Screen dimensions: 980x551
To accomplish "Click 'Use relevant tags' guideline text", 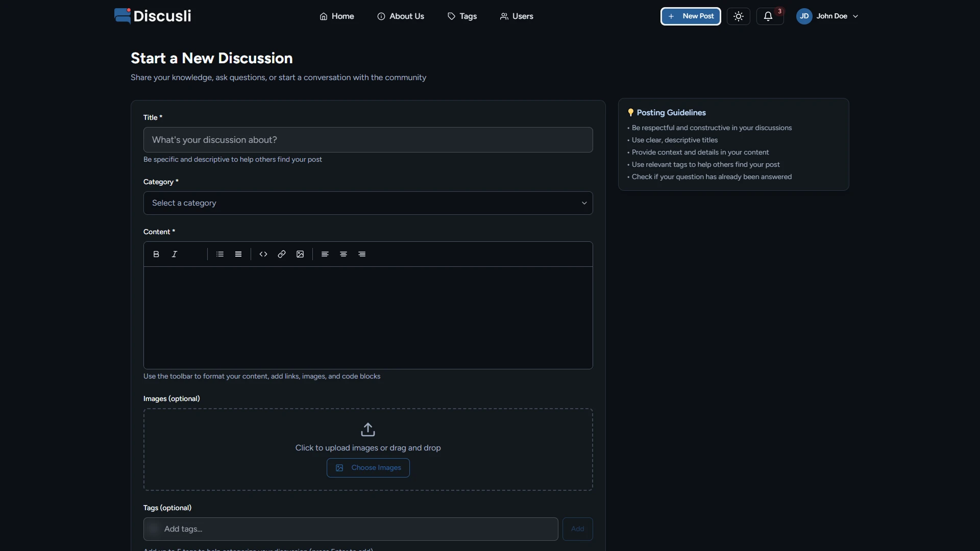I will [706, 165].
